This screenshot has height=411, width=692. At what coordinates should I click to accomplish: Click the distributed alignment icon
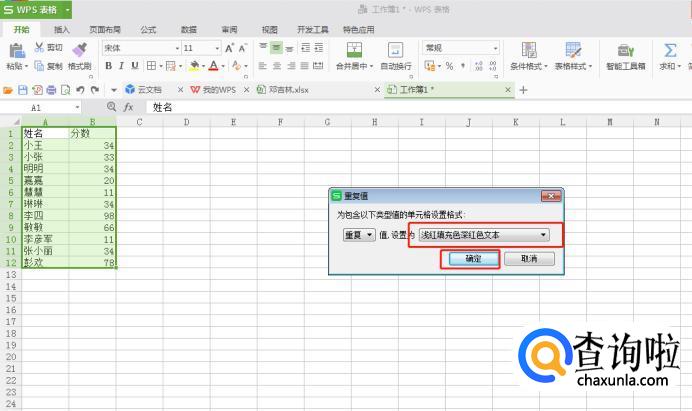coord(318,66)
